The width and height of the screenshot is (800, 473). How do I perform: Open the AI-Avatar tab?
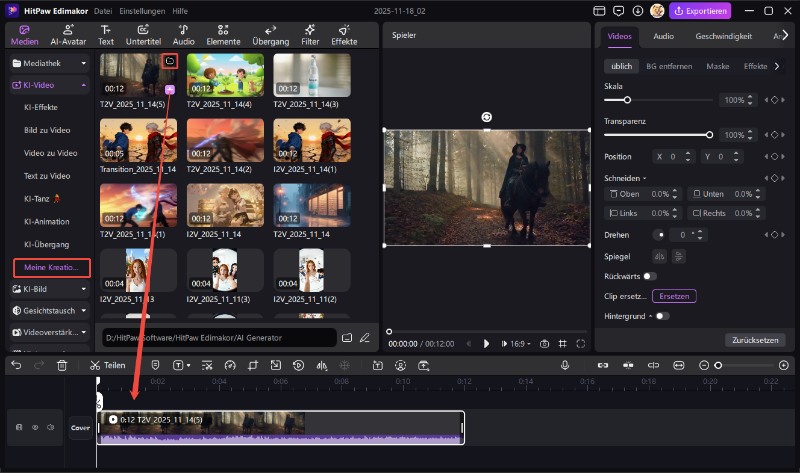[x=68, y=35]
